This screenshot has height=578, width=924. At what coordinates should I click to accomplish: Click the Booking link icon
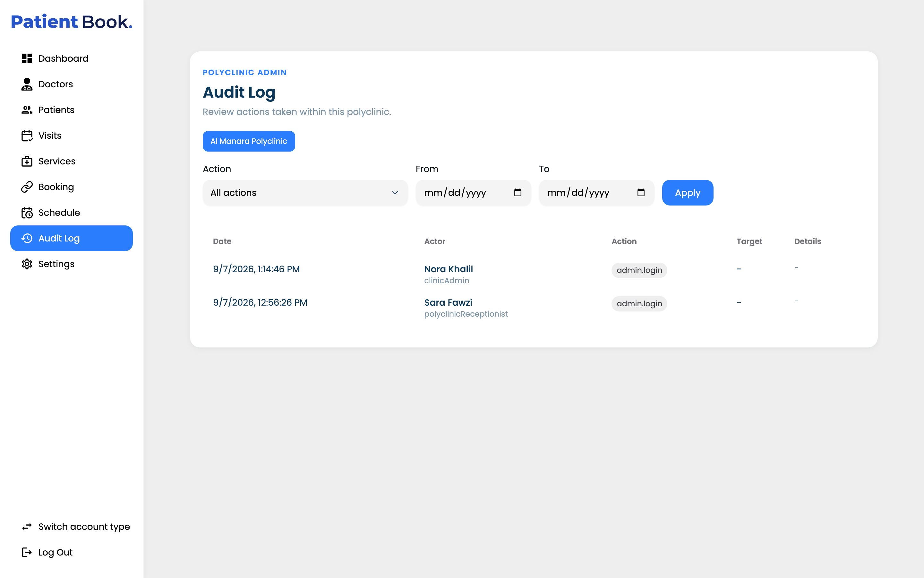click(x=27, y=187)
